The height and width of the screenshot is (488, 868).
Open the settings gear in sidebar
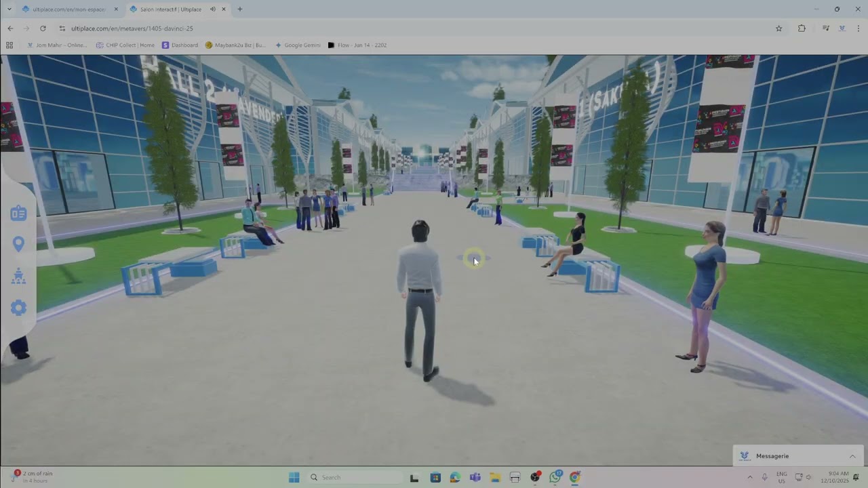pos(18,308)
